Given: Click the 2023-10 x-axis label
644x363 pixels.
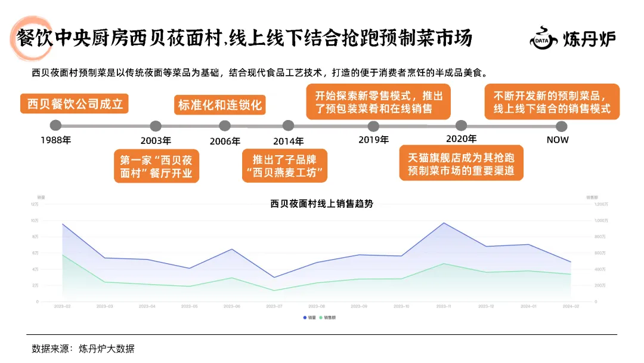Looking at the screenshot, I should [401, 306].
